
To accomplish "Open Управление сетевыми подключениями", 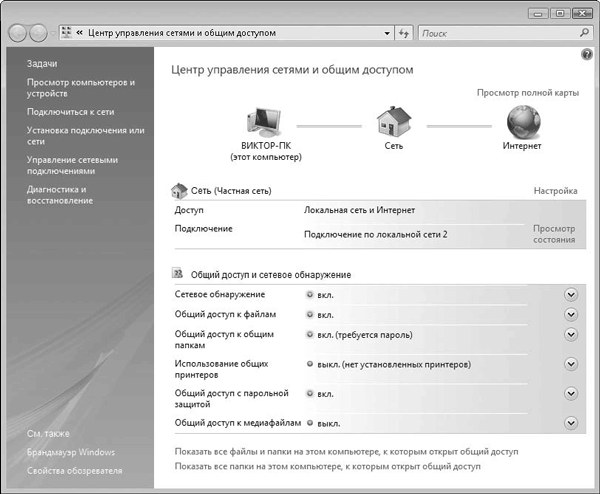I will [72, 165].
